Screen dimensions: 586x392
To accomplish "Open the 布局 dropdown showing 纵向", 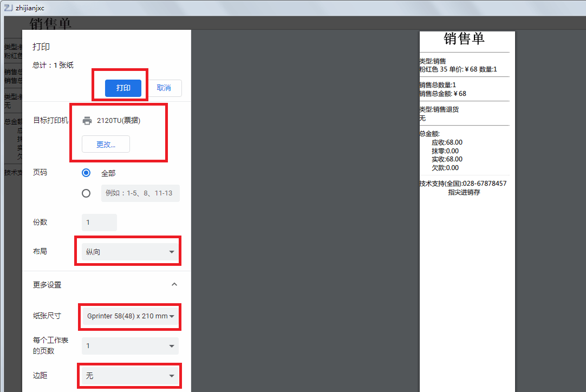I will pyautogui.click(x=130, y=252).
